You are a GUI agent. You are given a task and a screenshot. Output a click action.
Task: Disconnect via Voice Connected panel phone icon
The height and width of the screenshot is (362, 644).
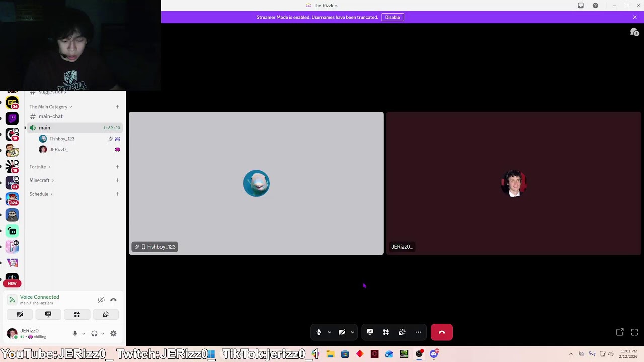point(113,300)
